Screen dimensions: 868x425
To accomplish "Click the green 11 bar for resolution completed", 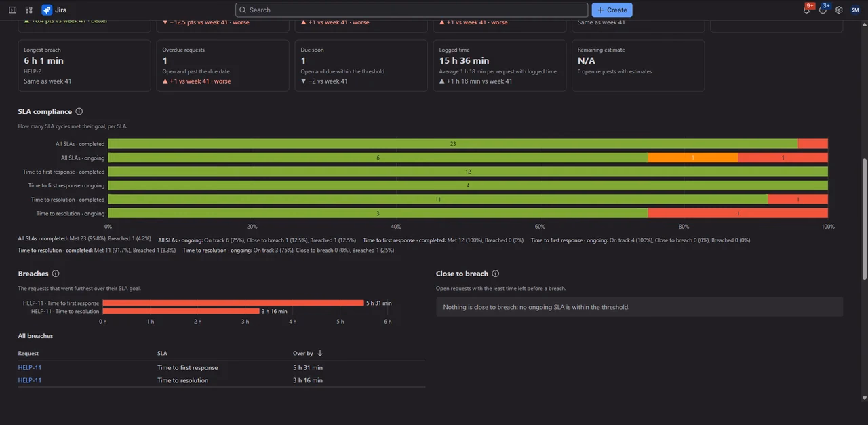I will (438, 200).
